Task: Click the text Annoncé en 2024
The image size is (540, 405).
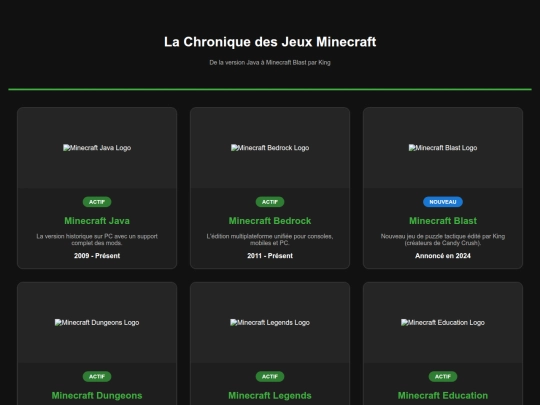Action: click(x=443, y=256)
